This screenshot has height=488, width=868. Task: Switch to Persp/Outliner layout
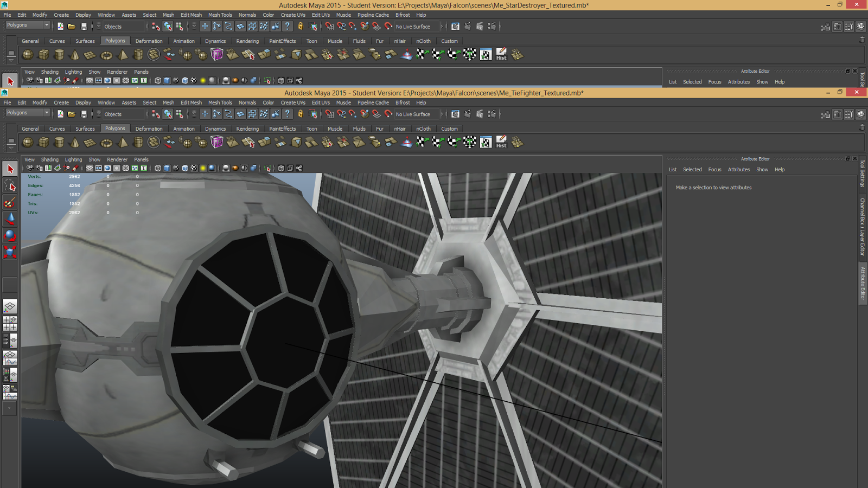click(x=10, y=341)
